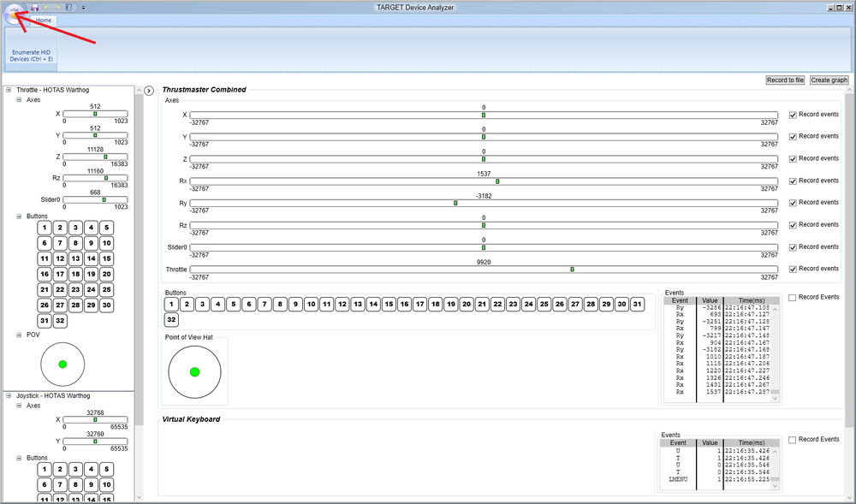Enable Record Events in Virtual Keyboard section

click(x=794, y=439)
